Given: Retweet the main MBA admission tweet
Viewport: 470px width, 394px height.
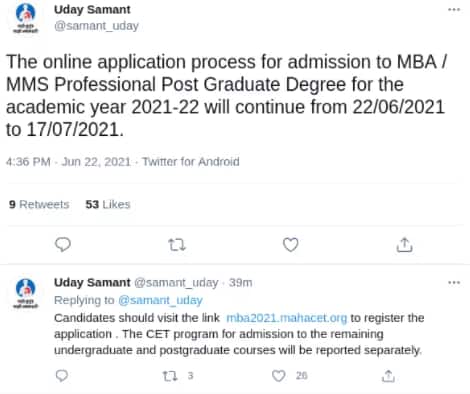Looking at the screenshot, I should coord(177,245).
